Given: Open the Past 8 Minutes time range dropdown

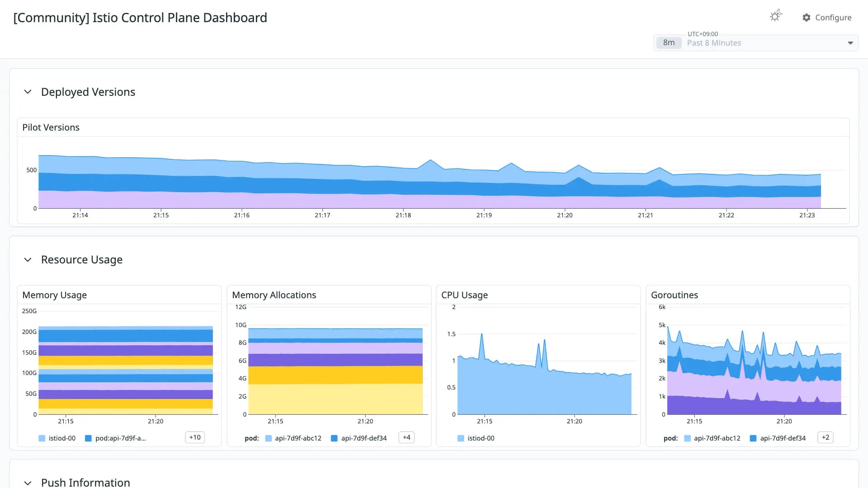Looking at the screenshot, I should [755, 43].
